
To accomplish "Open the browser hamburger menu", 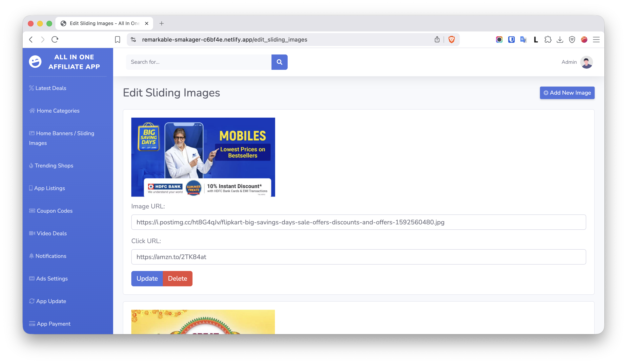I will [x=596, y=40].
